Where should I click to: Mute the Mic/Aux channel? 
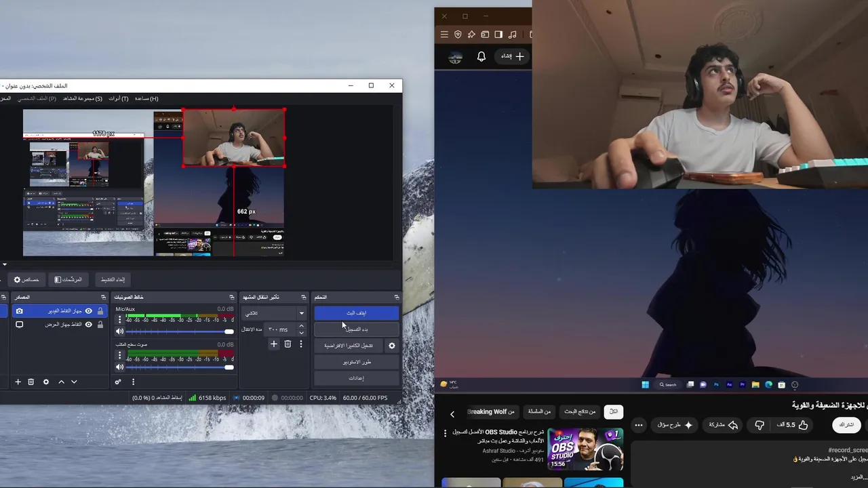(120, 331)
